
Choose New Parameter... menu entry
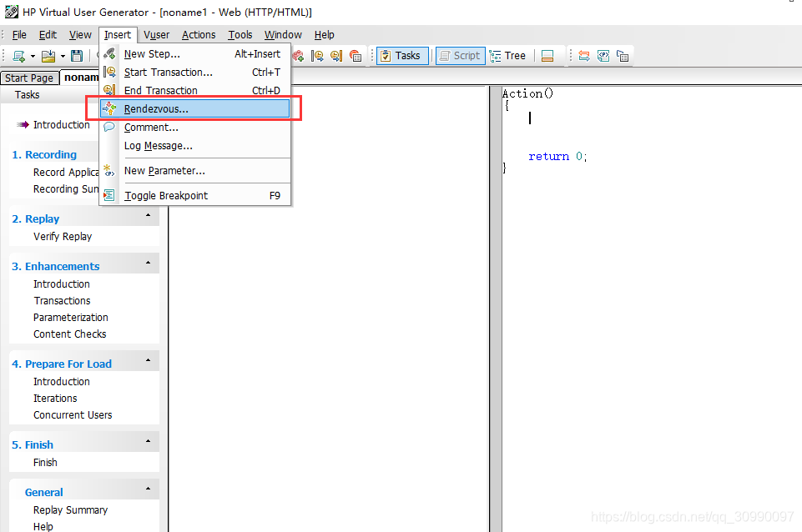(195, 171)
